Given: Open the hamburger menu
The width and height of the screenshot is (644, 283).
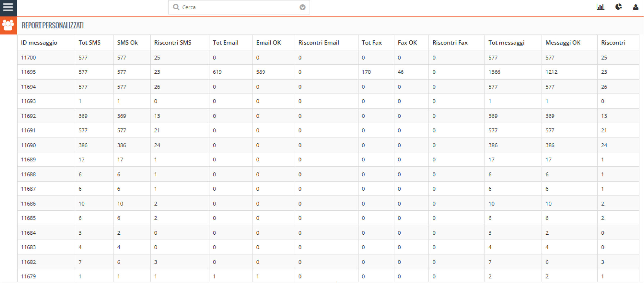Looking at the screenshot, I should pos(8,7).
